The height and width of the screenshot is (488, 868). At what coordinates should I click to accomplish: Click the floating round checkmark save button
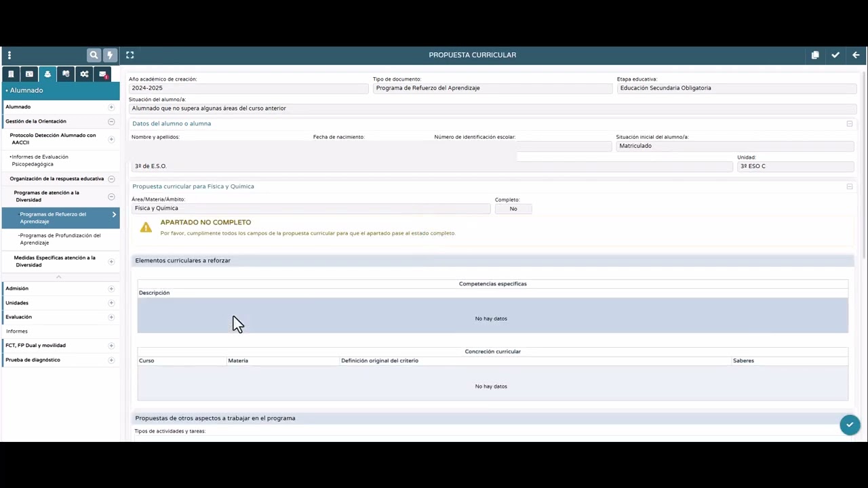(850, 425)
